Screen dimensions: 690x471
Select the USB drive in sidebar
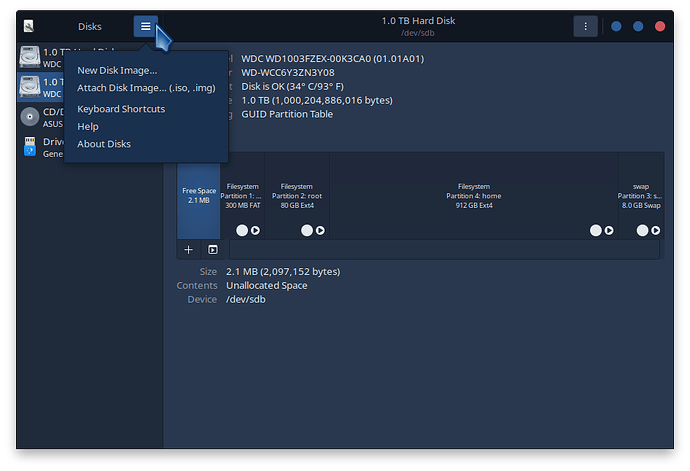(x=41, y=147)
